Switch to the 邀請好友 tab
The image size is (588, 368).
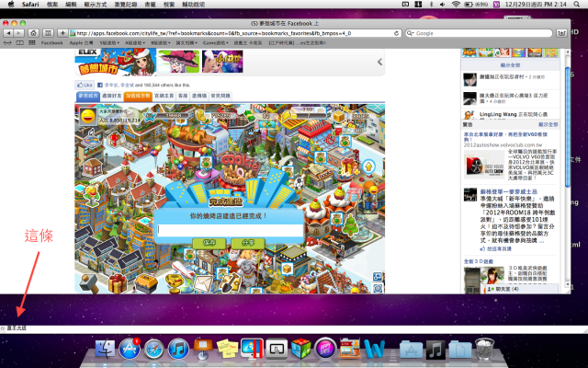[112, 96]
